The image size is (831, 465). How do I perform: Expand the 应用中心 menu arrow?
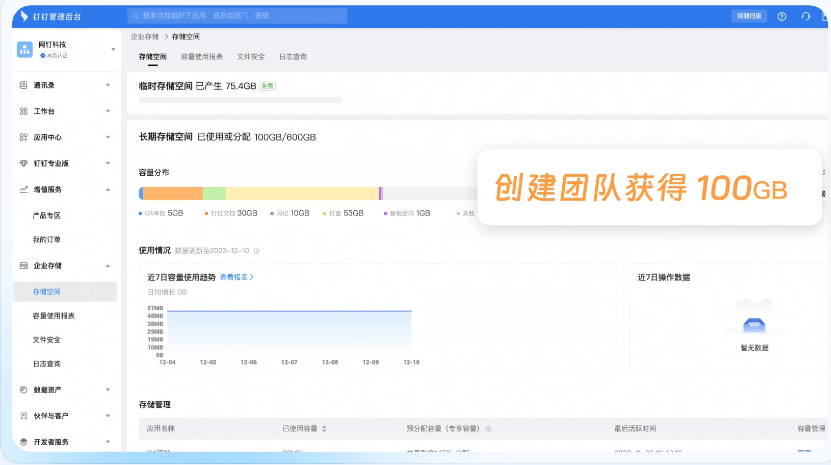pyautogui.click(x=108, y=137)
